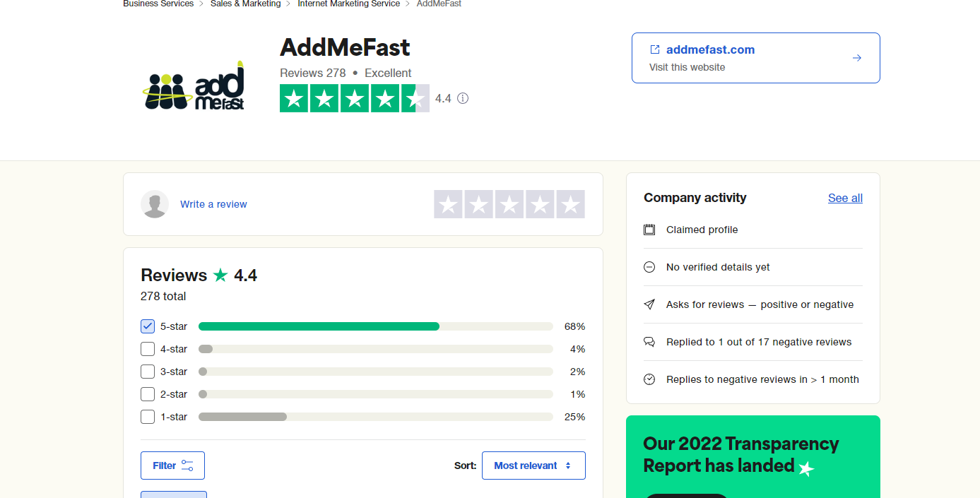Click the AddMeFast company logo
Screen dimensions: 980x498
click(194, 85)
